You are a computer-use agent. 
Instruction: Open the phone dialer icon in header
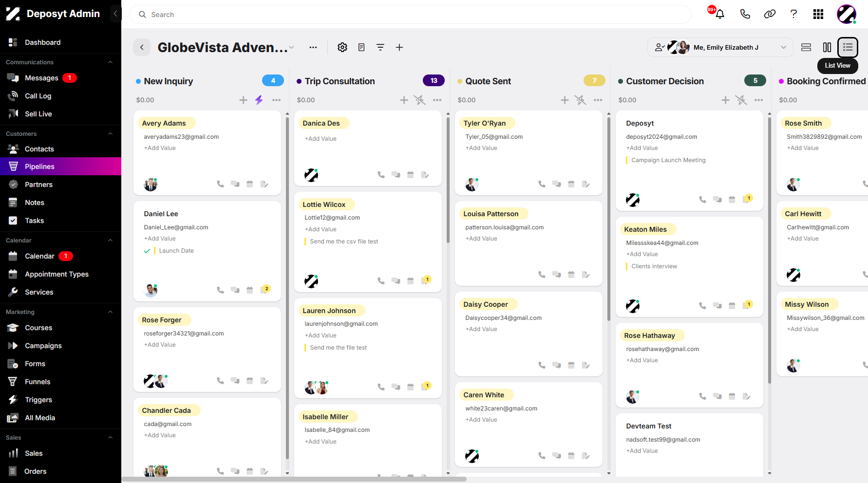click(x=745, y=14)
